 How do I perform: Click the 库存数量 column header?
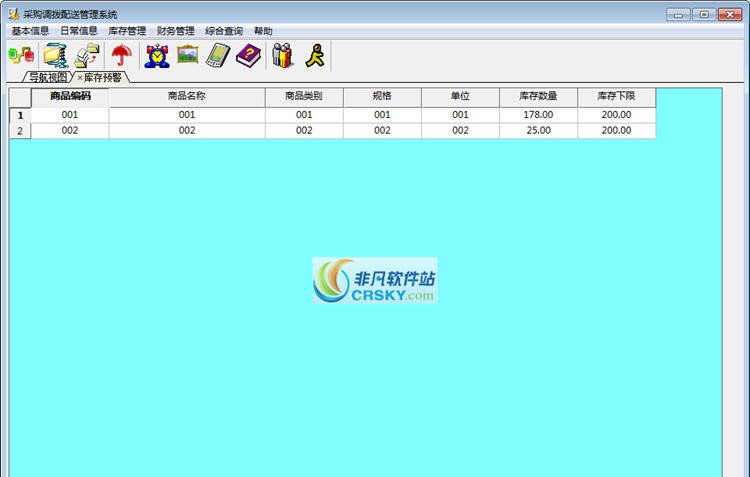pos(538,97)
